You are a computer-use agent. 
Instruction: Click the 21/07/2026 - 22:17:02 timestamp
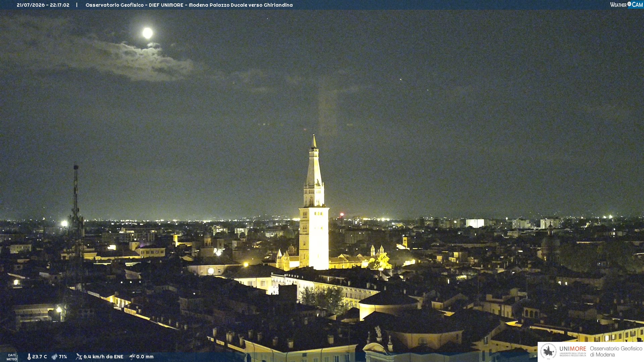pyautogui.click(x=43, y=5)
